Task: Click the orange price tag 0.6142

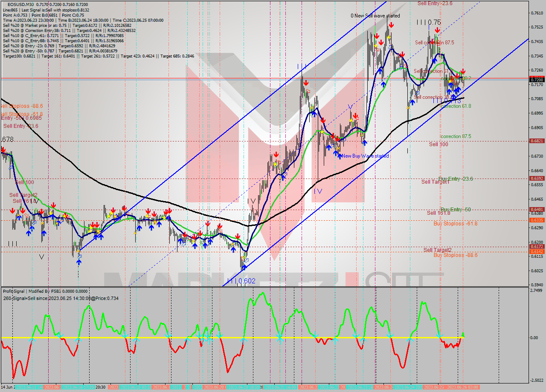Action: coord(537,251)
